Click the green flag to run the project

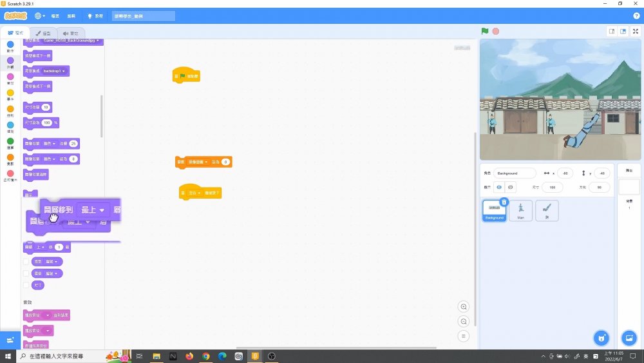(485, 31)
